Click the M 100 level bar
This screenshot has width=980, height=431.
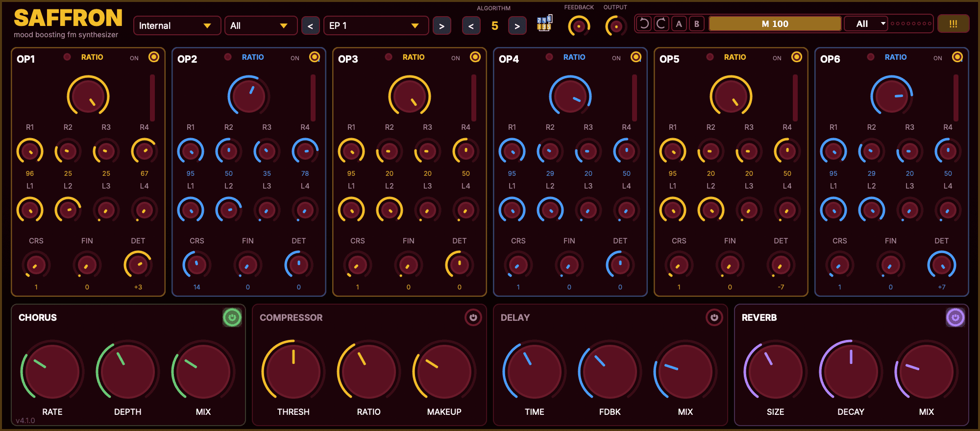tap(775, 24)
